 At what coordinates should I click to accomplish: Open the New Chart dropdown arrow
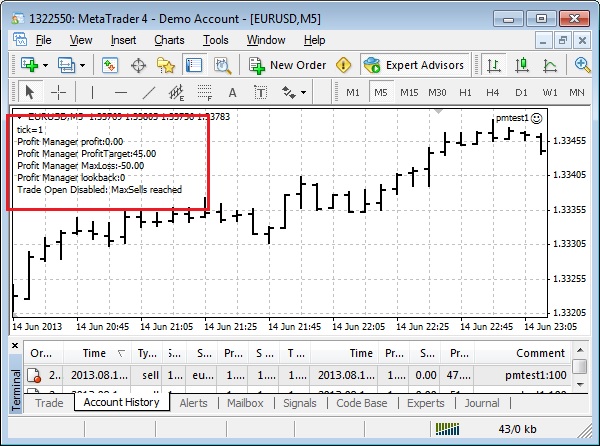point(46,65)
